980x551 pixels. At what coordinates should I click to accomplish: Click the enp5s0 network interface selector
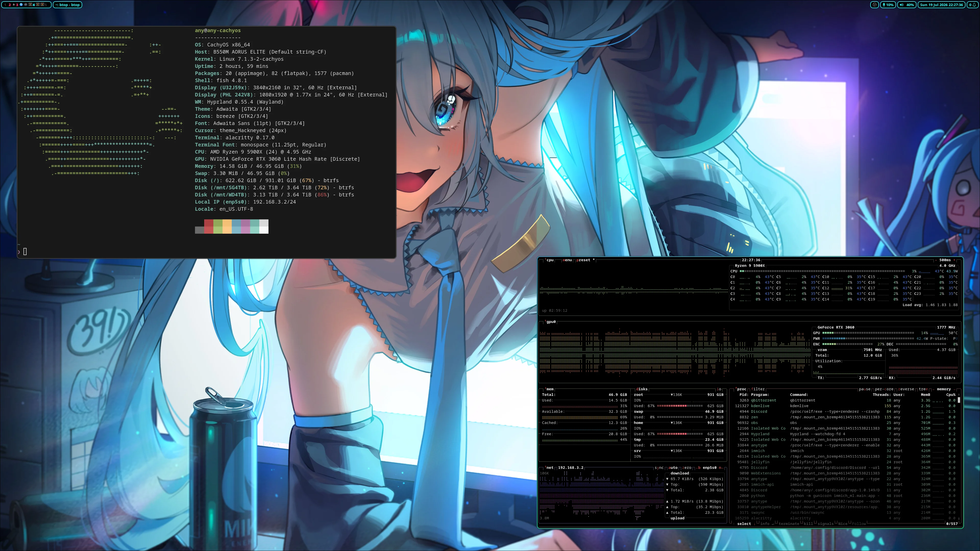click(x=709, y=468)
